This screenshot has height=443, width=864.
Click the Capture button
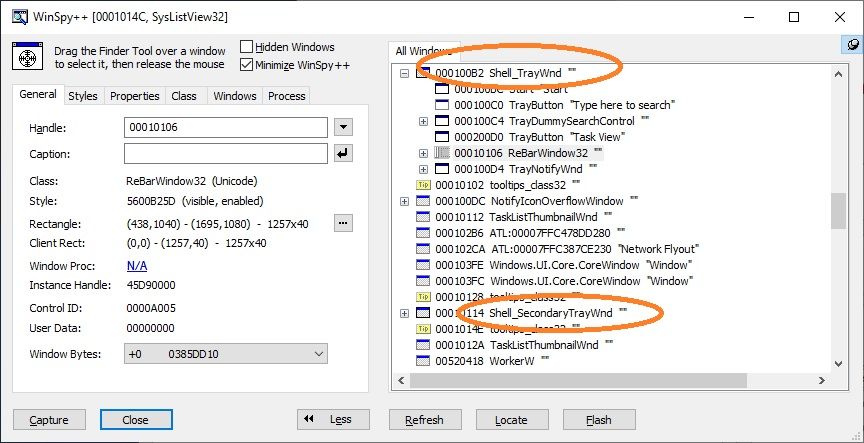coord(49,420)
